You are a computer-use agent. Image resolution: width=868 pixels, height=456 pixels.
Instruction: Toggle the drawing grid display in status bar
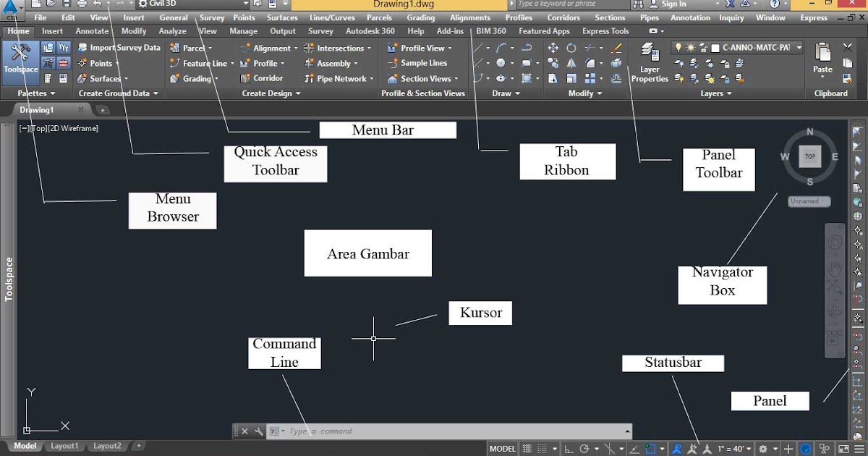tap(527, 449)
